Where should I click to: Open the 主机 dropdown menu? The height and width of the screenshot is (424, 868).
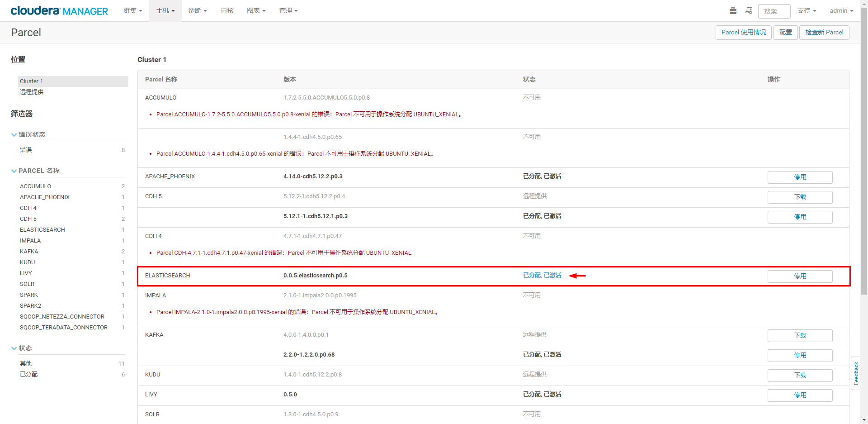(x=165, y=10)
